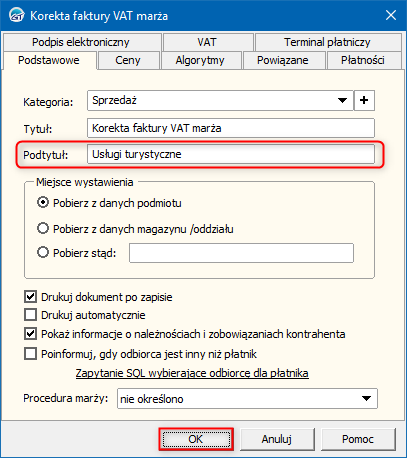Switch to the Ceny tab
The image size is (407, 458).
click(x=128, y=60)
